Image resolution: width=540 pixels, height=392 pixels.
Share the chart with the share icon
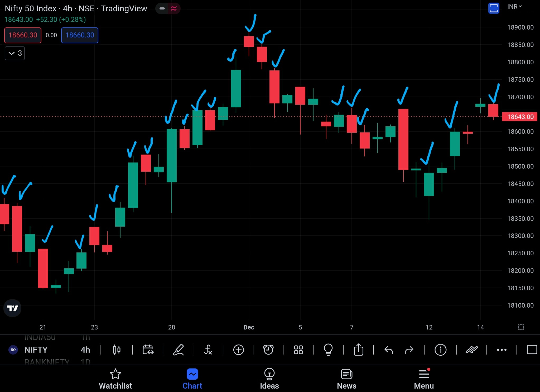pyautogui.click(x=358, y=350)
